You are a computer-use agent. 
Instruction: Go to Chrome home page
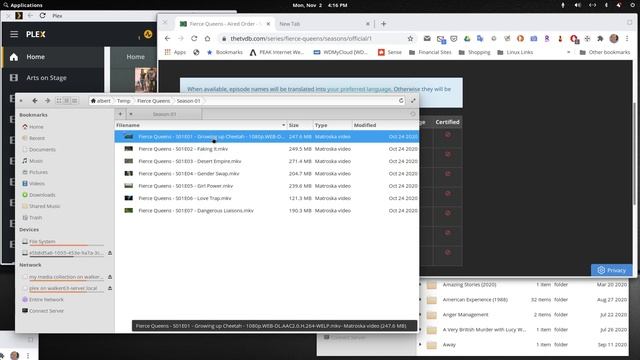(207, 38)
